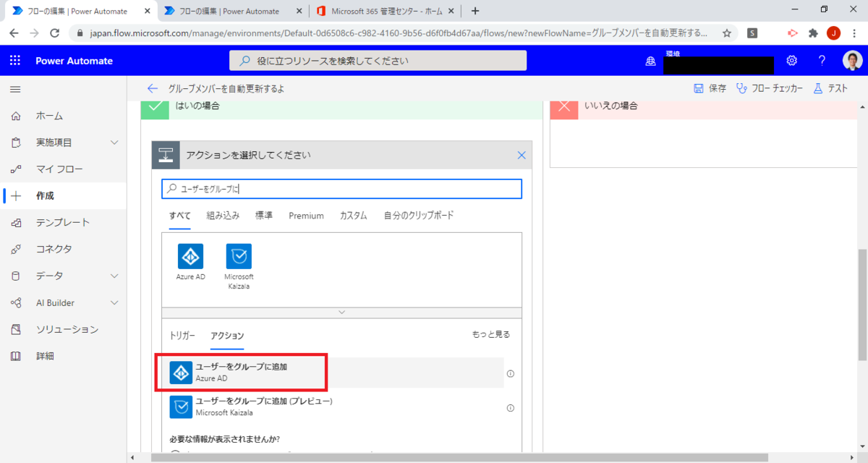Click もっと見る link
Image resolution: width=868 pixels, height=463 pixels.
[491, 334]
